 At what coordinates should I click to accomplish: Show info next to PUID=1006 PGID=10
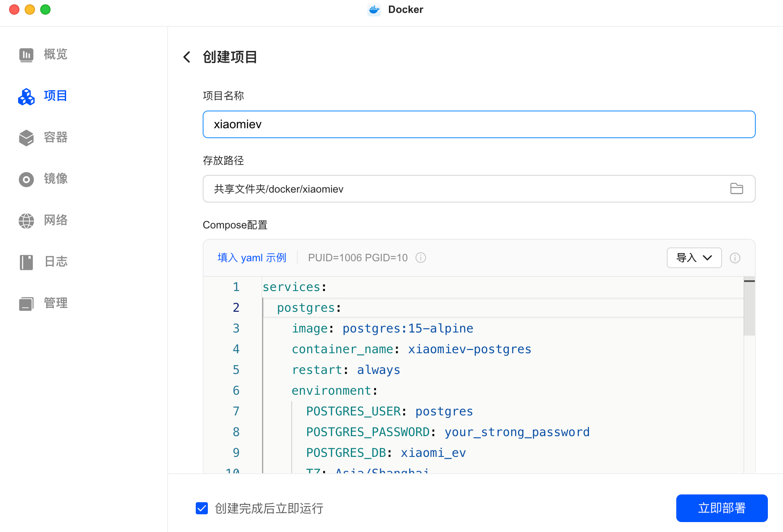pyautogui.click(x=421, y=258)
